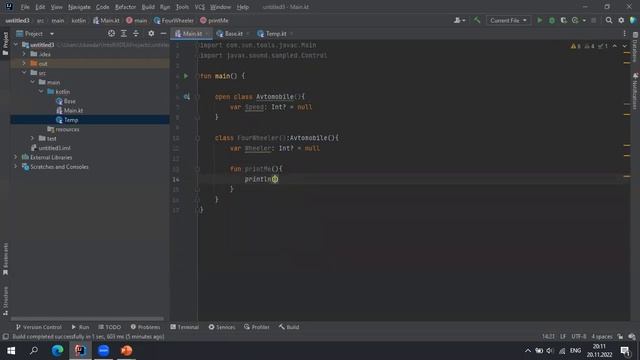Screen dimensions: 640x360
Task: Open the Database side panel
Action: pos(635,47)
